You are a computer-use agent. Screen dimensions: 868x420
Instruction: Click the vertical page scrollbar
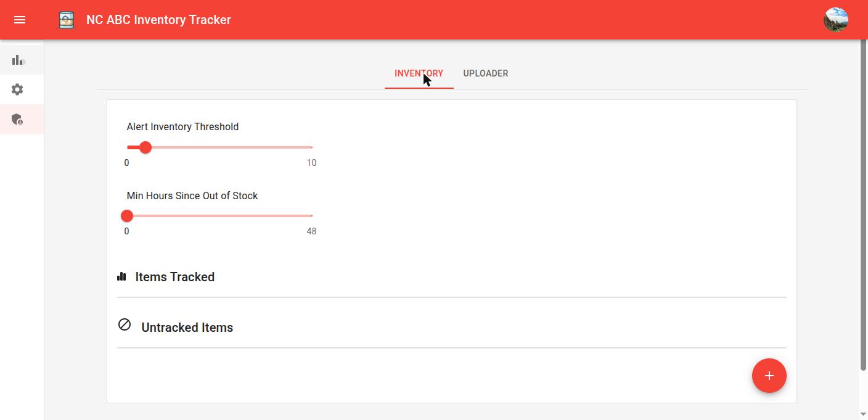(864, 205)
